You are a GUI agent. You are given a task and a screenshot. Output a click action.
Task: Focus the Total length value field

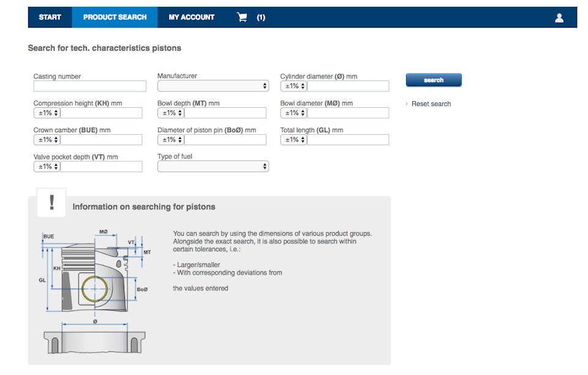pos(348,140)
